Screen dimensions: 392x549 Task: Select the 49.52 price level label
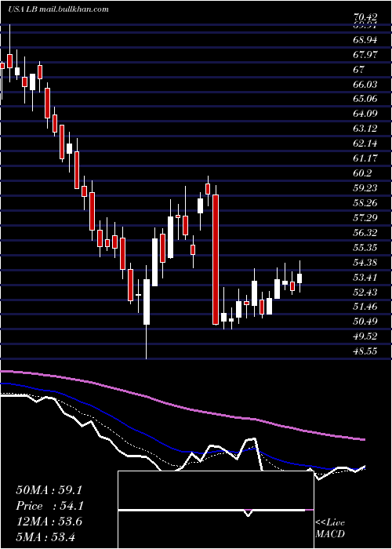(365, 336)
